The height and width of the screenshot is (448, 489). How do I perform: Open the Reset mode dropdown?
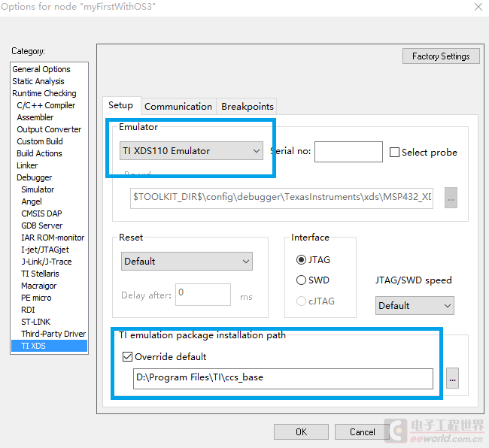187,261
